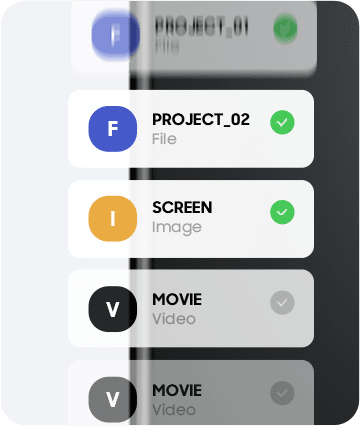Open the PROJECT_02 file title
The image size is (360, 426).
click(201, 119)
